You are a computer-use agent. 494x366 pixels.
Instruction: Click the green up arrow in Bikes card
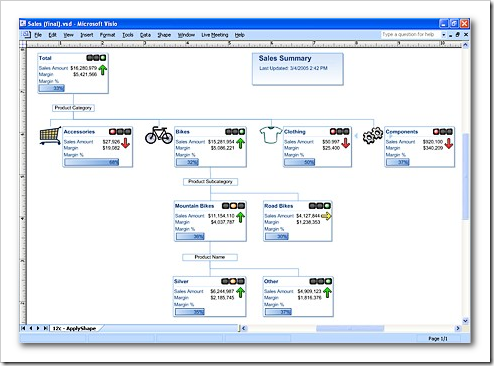[240, 143]
